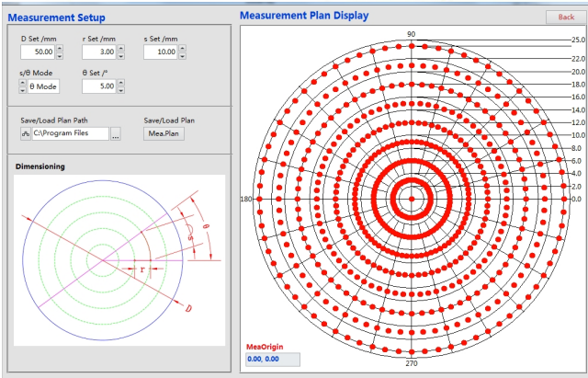Focus the r Set 3.00 input field
Screen dimensions: 588x378
coord(99,52)
